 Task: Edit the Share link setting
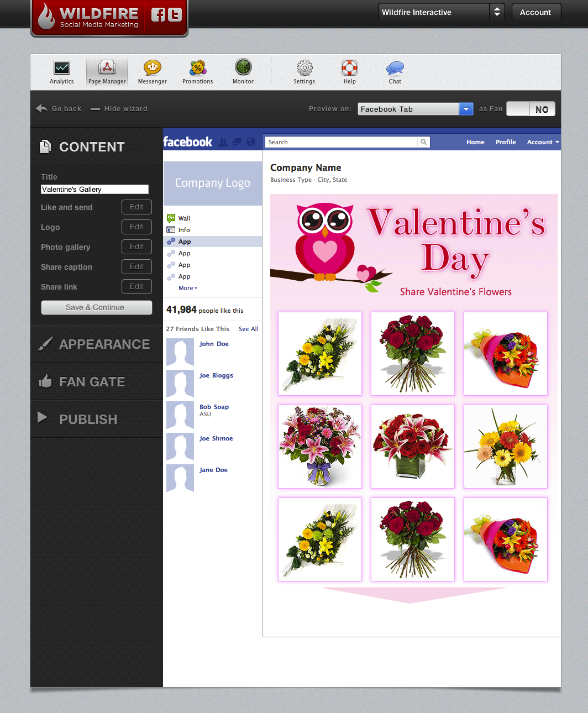[x=136, y=286]
